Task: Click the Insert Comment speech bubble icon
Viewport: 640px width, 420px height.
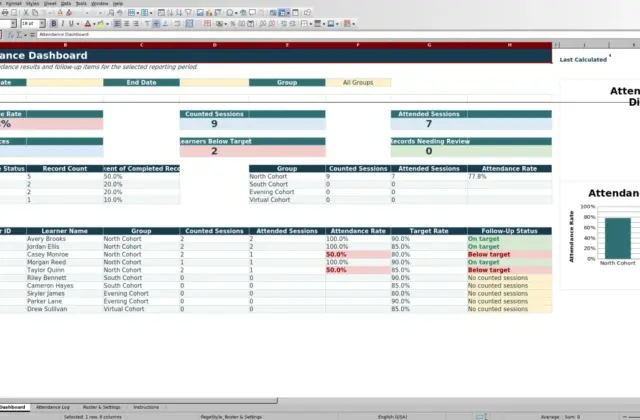Action: (253, 13)
